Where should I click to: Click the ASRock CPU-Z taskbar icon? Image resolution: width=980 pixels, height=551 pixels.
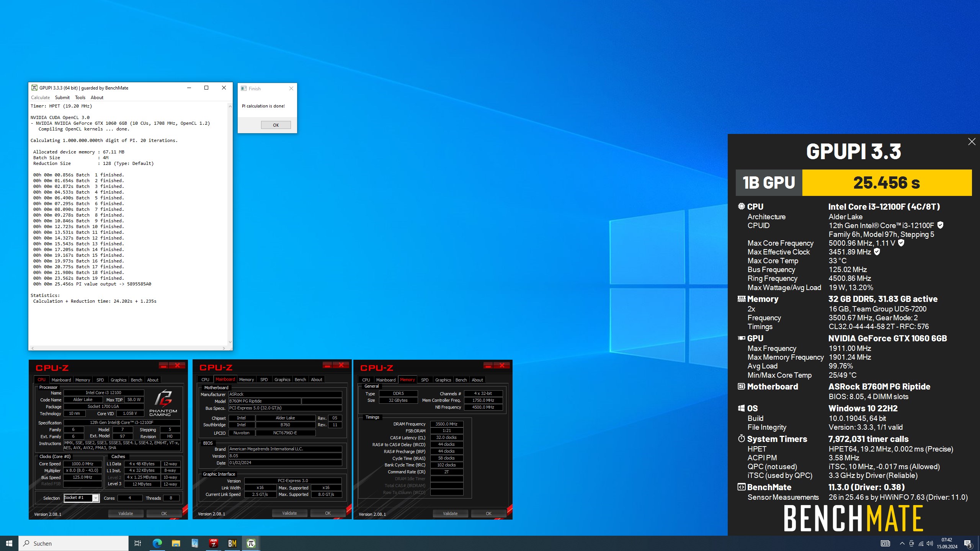214,543
